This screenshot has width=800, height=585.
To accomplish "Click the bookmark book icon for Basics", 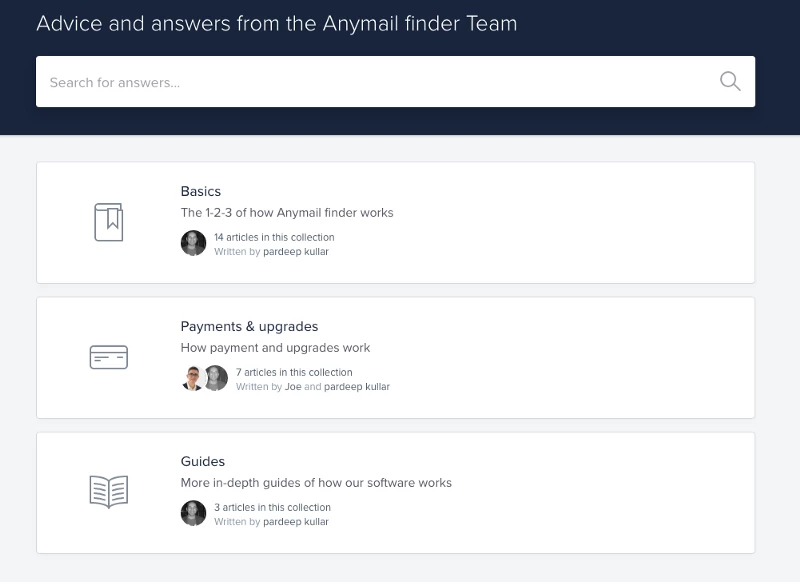I will [108, 222].
